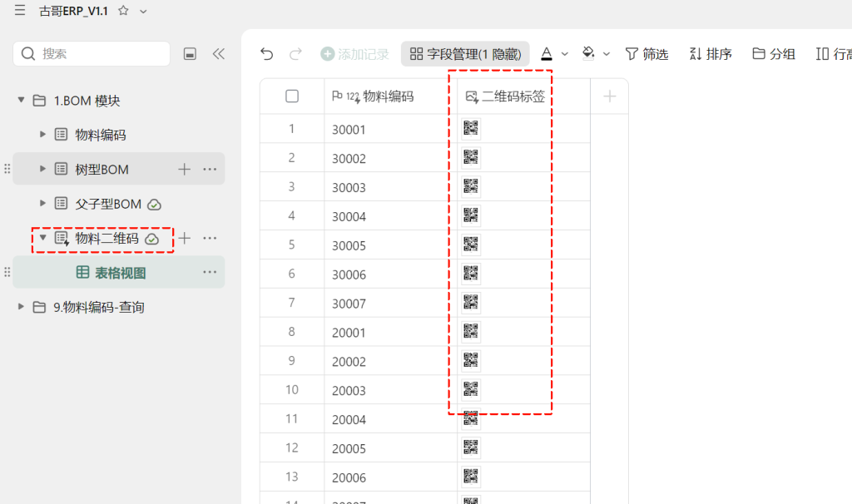Add a new column with plus
Image resolution: width=852 pixels, height=504 pixels.
tap(610, 96)
